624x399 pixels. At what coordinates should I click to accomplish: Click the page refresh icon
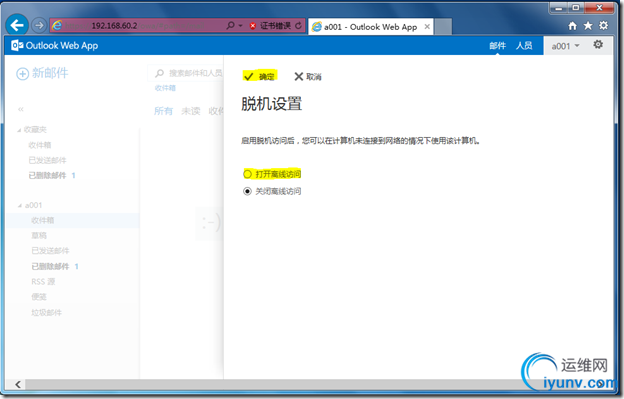pyautogui.click(x=298, y=26)
